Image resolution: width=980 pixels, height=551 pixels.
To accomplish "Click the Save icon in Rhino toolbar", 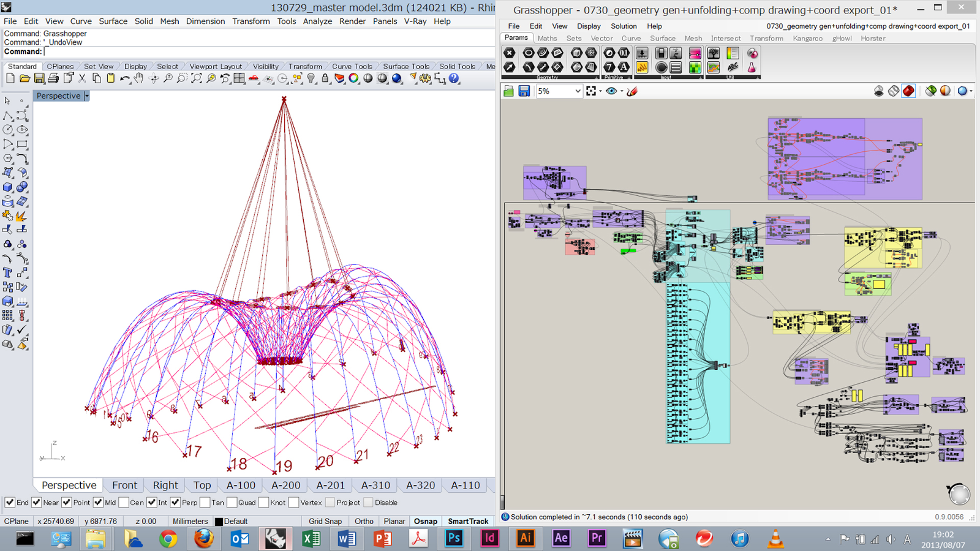I will coord(39,78).
